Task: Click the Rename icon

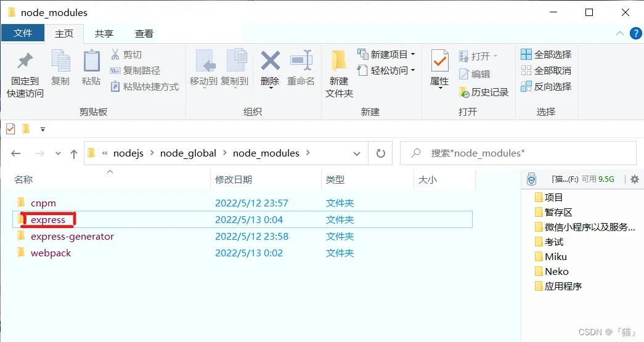Action: tap(301, 62)
